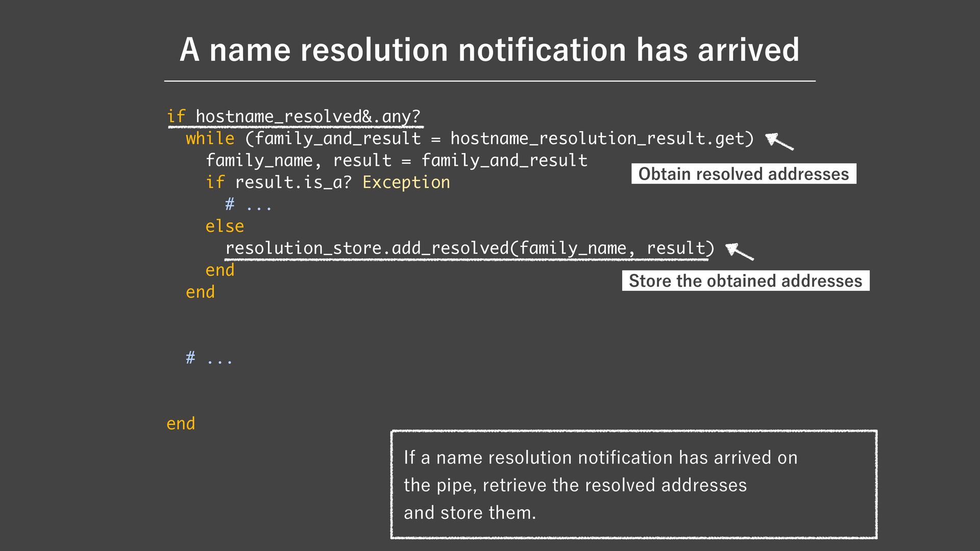980x551 pixels.
Task: Click the 'Obtain resolved addresses' label
Action: [x=743, y=174]
